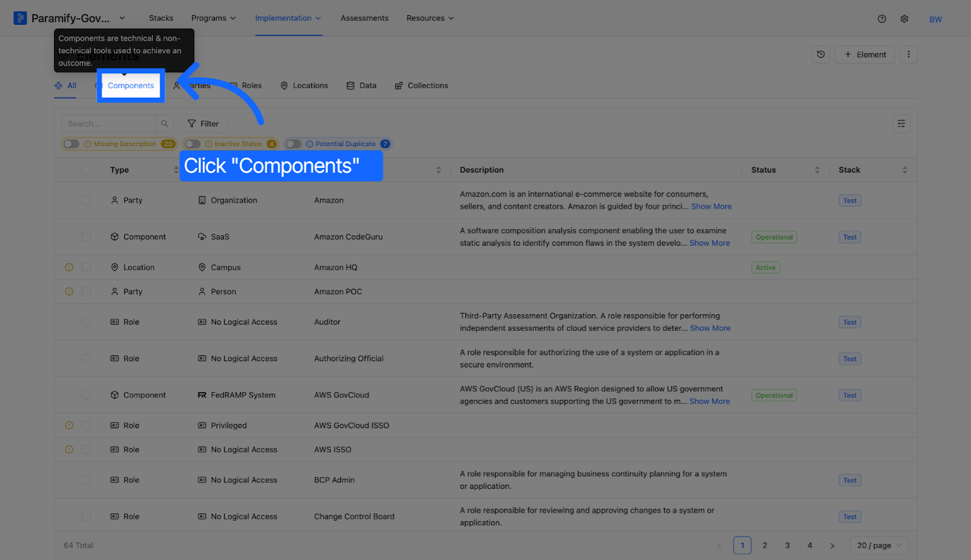The height and width of the screenshot is (560, 971).
Task: Check the Amazon CodeGuru row checkbox
Action: [x=86, y=237]
